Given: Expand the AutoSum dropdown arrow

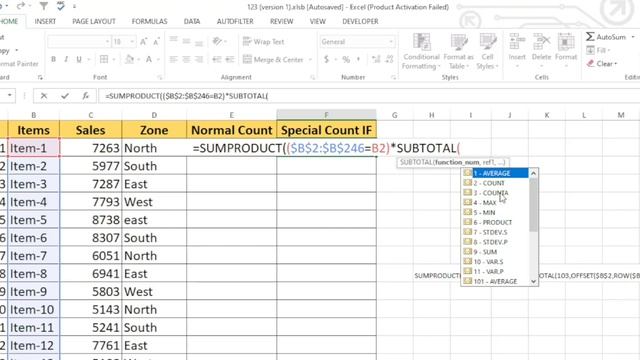Looking at the screenshot, I should [x=633, y=37].
